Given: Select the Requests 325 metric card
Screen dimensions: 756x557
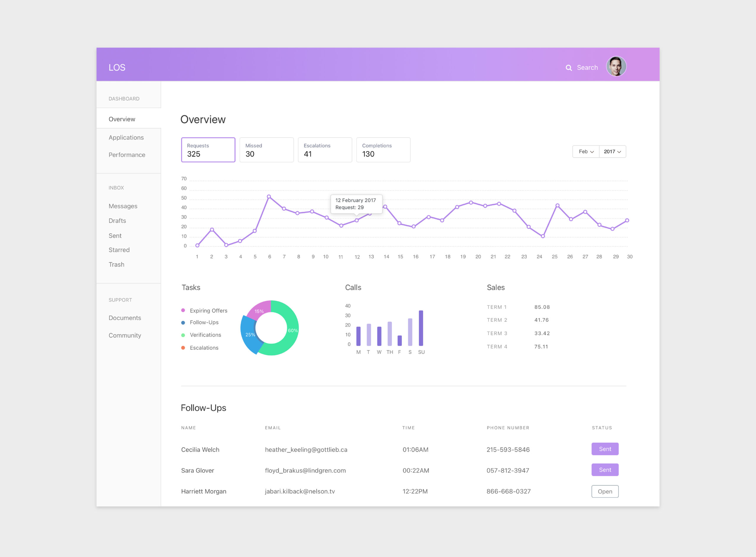Looking at the screenshot, I should (x=208, y=150).
